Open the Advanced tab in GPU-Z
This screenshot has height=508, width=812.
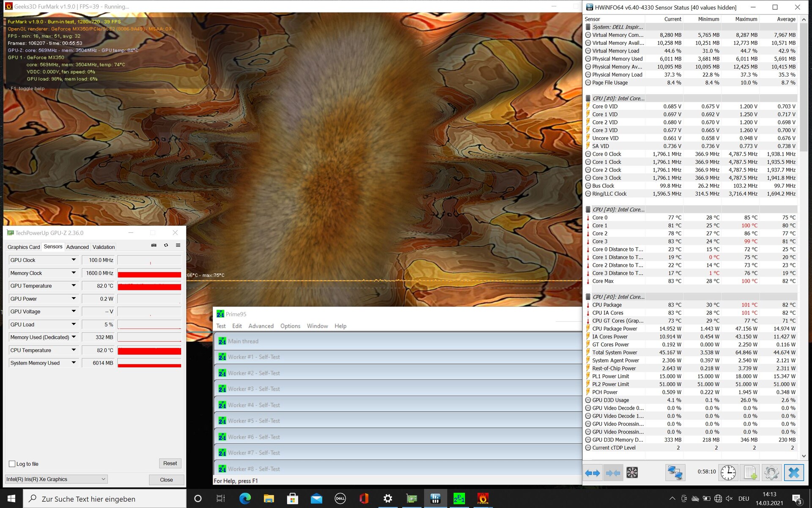tap(77, 247)
